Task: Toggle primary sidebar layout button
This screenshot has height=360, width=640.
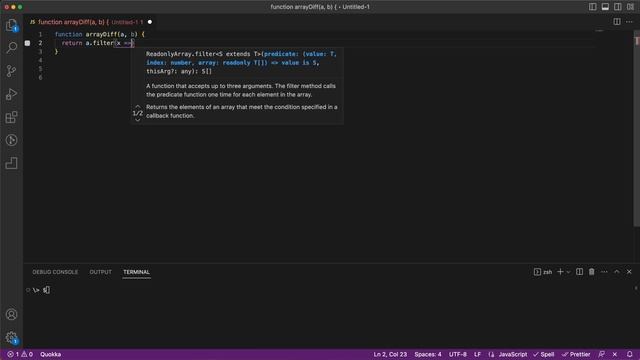Action: pos(593,7)
